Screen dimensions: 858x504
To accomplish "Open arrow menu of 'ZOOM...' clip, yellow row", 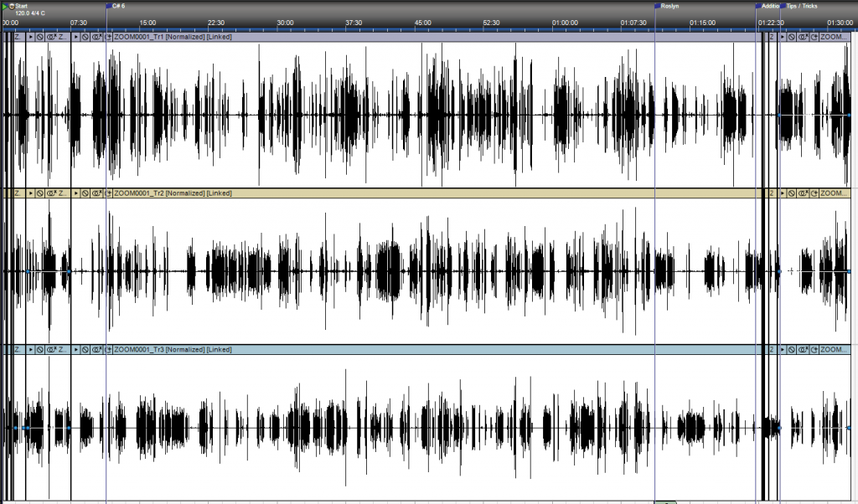I will coord(783,193).
